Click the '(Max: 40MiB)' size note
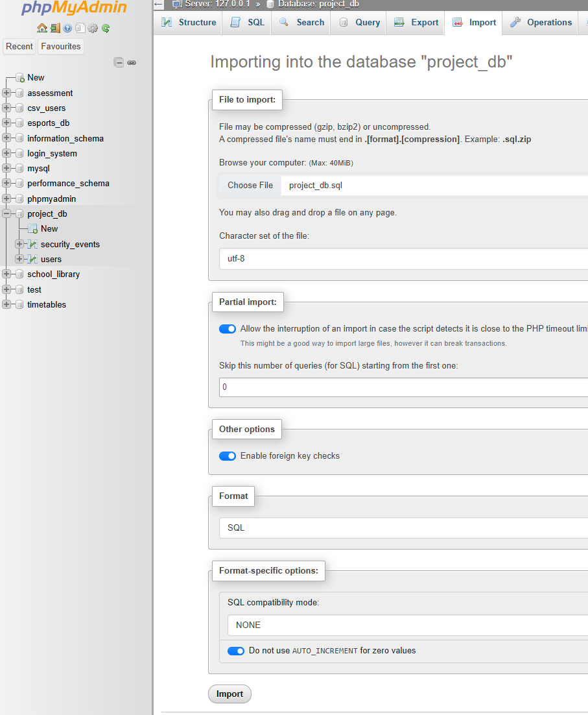 [331, 163]
